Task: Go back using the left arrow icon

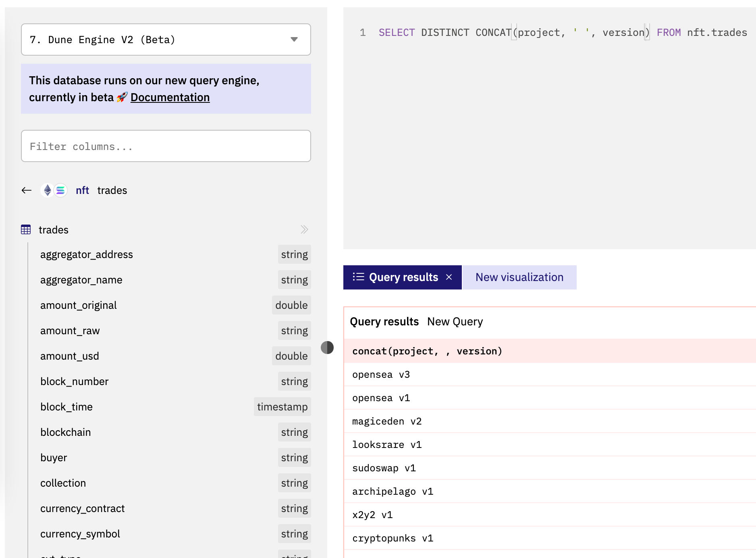Action: 27,190
